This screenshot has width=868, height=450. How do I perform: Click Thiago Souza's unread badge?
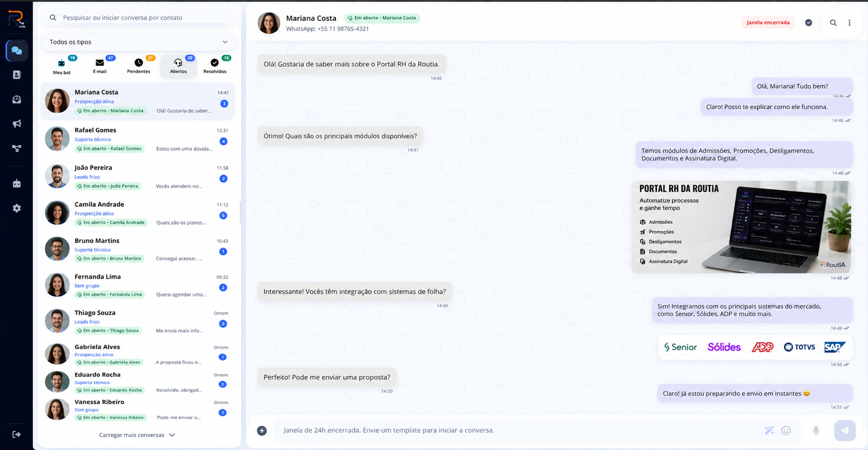[223, 324]
